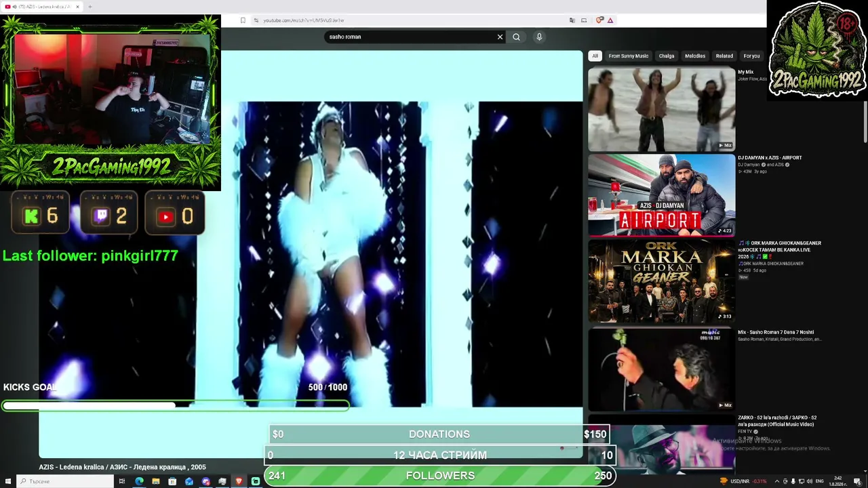Open the Windows notification center
868x488 pixels.
point(858,481)
